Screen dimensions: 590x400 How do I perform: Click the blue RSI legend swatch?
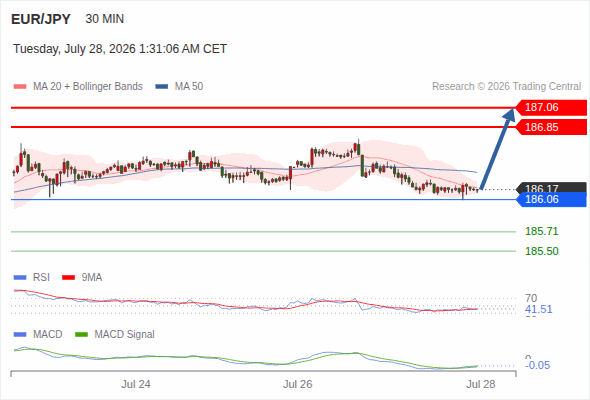[x=20, y=278]
